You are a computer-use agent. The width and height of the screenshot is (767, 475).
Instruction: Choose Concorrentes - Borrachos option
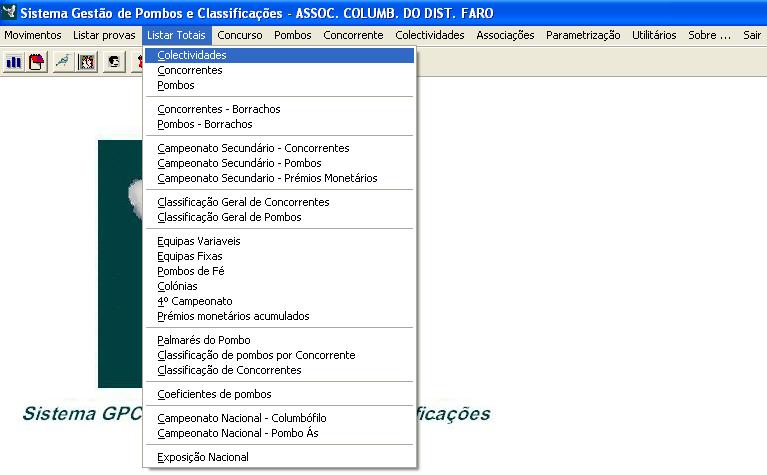pyautogui.click(x=219, y=109)
